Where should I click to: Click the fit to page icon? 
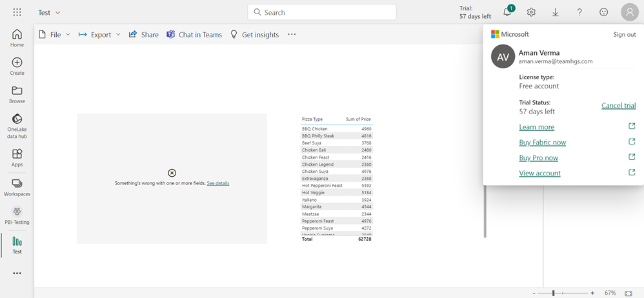point(628,293)
